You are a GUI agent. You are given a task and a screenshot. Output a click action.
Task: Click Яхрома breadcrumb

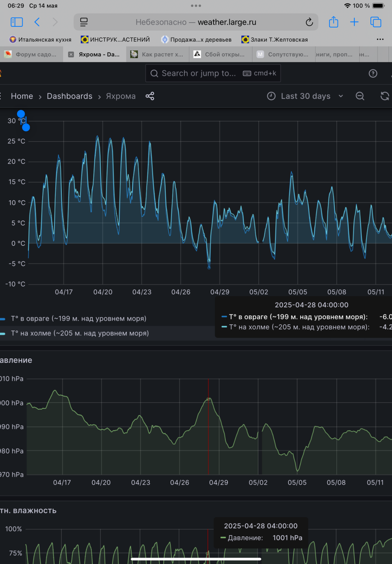point(121,96)
